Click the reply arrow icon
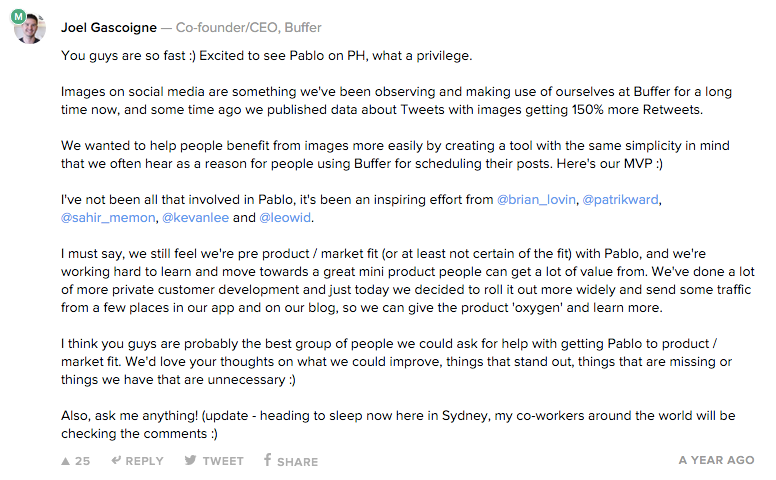This screenshot has width=776, height=480. 116,460
